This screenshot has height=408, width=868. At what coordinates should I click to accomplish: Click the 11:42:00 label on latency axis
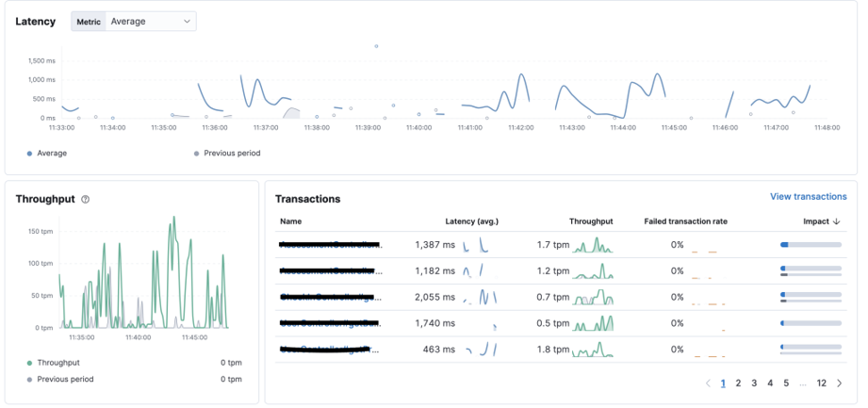point(521,127)
